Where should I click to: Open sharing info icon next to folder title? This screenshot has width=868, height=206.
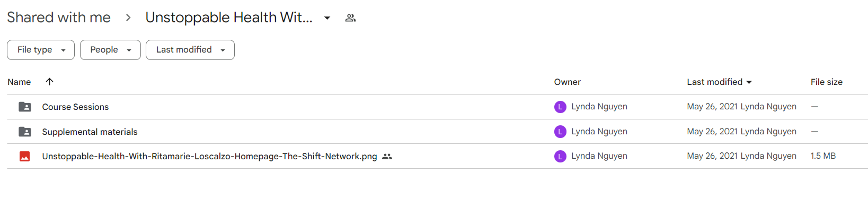[350, 18]
